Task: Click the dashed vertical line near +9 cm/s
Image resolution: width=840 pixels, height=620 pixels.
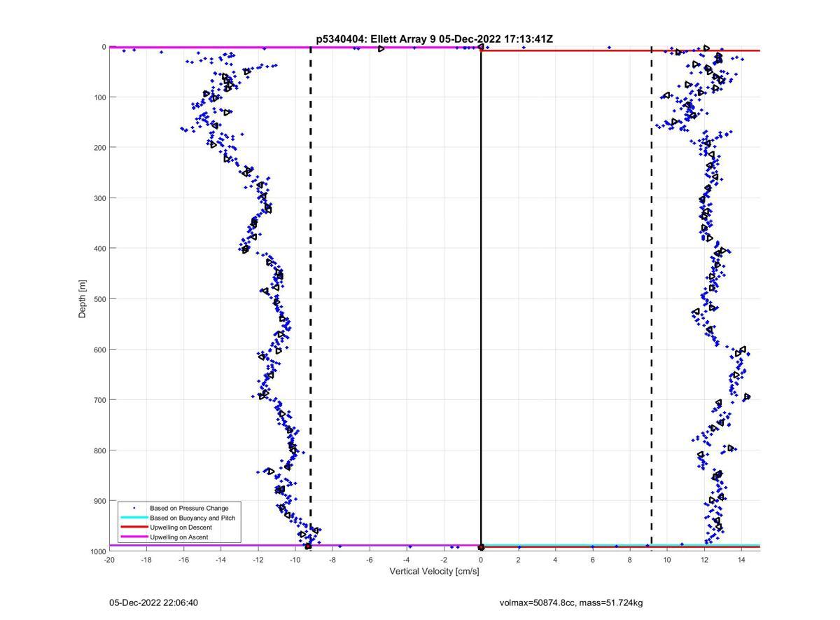Action: [652, 299]
